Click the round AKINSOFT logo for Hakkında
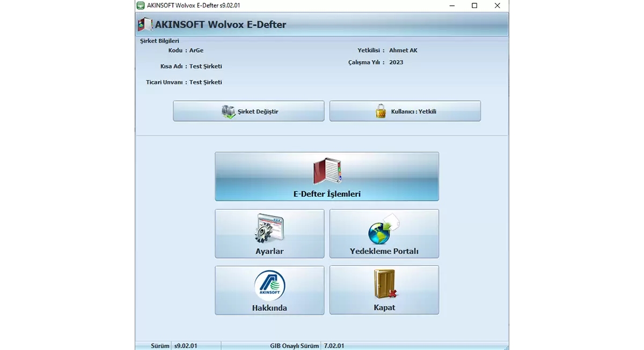Image resolution: width=644 pixels, height=350 pixels. point(269,285)
